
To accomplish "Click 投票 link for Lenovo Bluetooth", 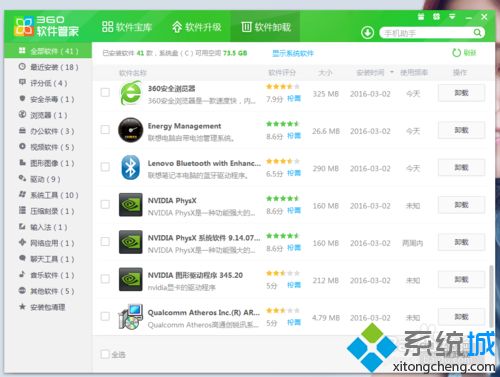I will pyautogui.click(x=294, y=173).
